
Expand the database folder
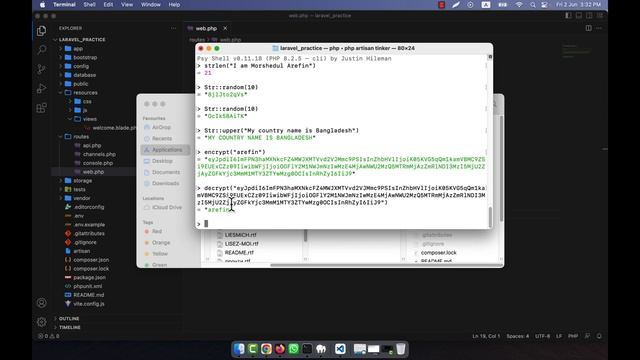coord(84,75)
